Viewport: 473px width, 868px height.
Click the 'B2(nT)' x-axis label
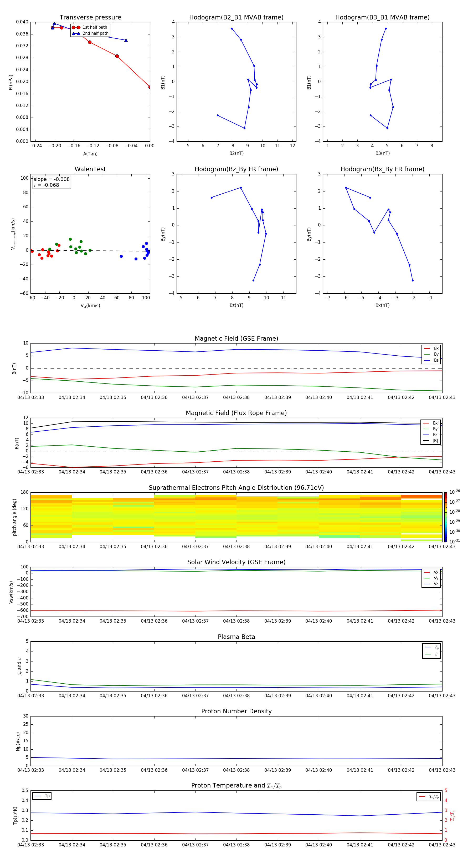point(236,153)
